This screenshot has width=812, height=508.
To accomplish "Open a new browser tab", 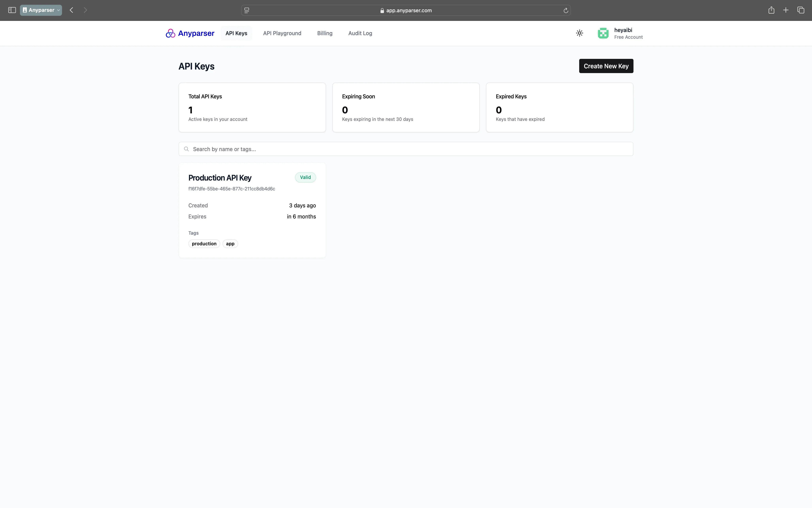I will 786,10.
